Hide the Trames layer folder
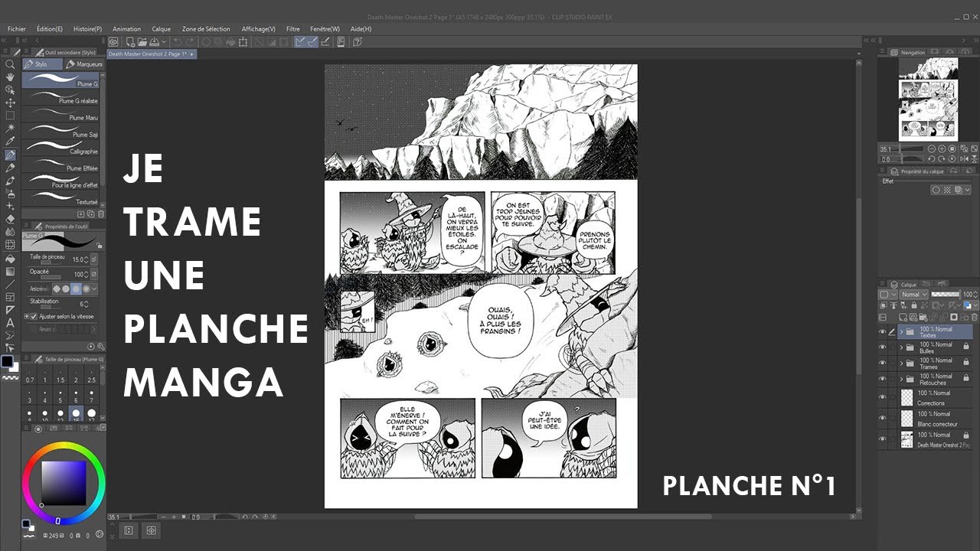The image size is (980, 551). coord(883,364)
